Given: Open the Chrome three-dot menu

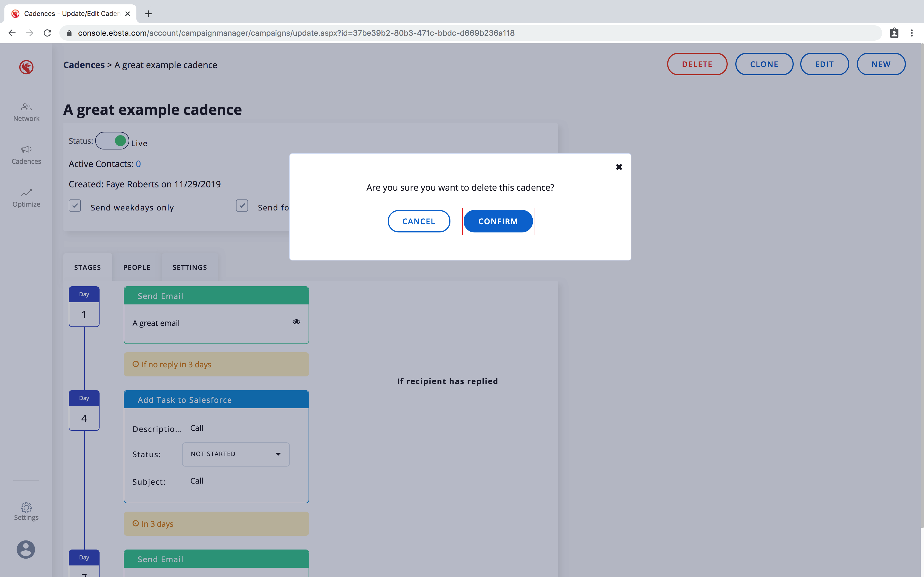Looking at the screenshot, I should (x=912, y=33).
